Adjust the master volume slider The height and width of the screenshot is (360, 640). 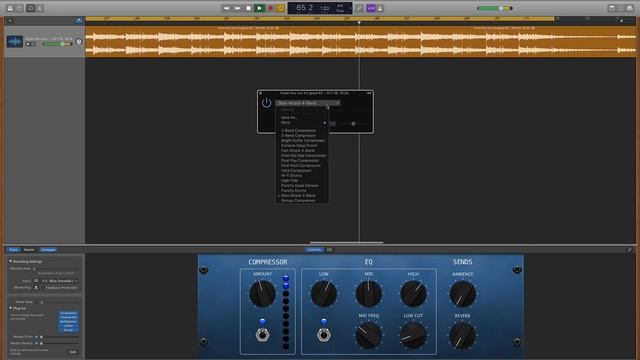494,8
